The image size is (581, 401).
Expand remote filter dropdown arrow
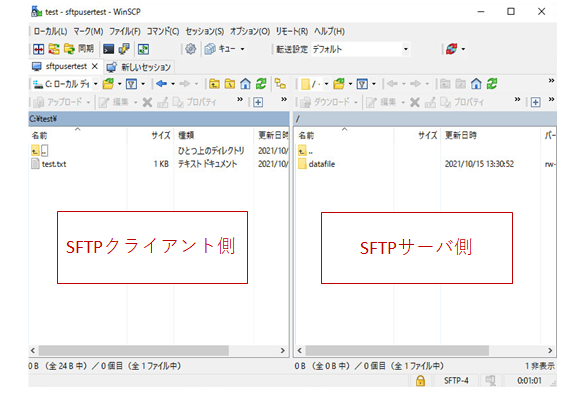pyautogui.click(x=374, y=84)
